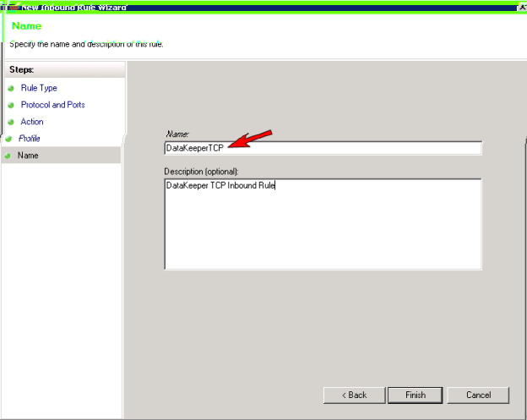Jump to the Action step

coord(32,122)
